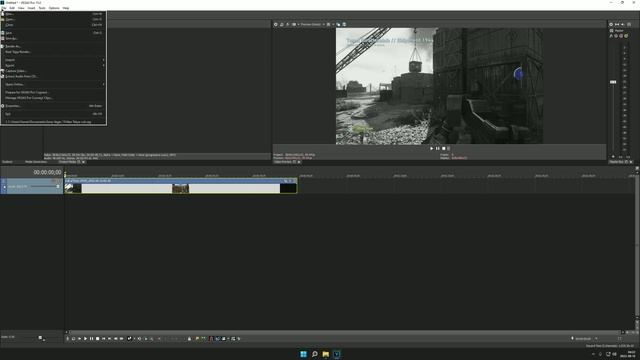Expand the Export submenu
The image size is (640, 360).
[54, 65]
